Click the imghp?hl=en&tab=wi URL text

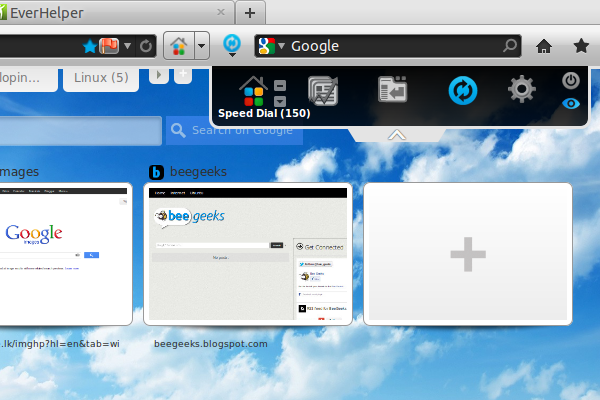[x=60, y=344]
